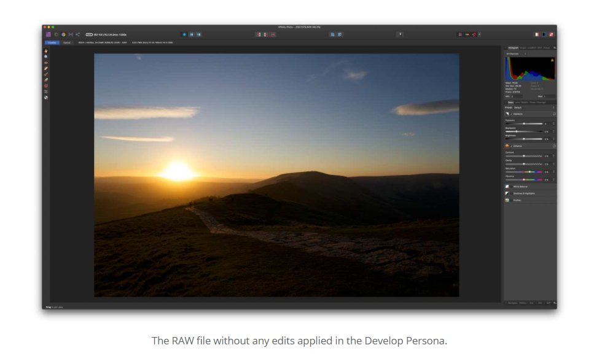
Task: Switch to the Basic tab
Action: pyautogui.click(x=510, y=103)
